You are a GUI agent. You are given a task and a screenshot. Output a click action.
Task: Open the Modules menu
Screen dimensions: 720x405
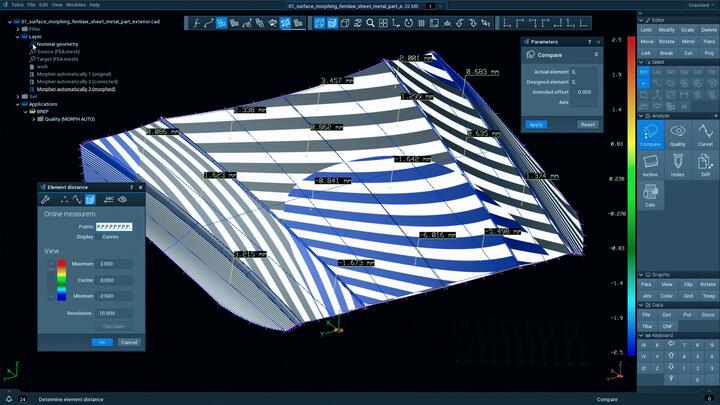75,5
